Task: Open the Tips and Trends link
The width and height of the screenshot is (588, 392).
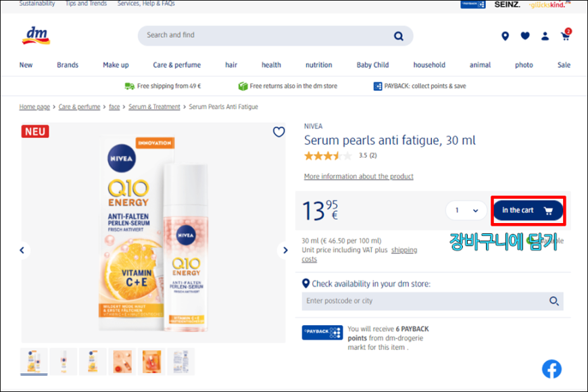Action: click(x=87, y=3)
